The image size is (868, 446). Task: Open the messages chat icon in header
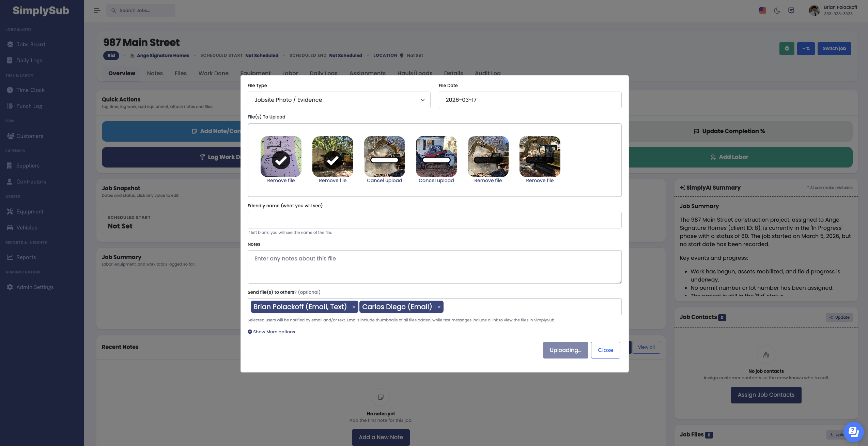pos(791,11)
